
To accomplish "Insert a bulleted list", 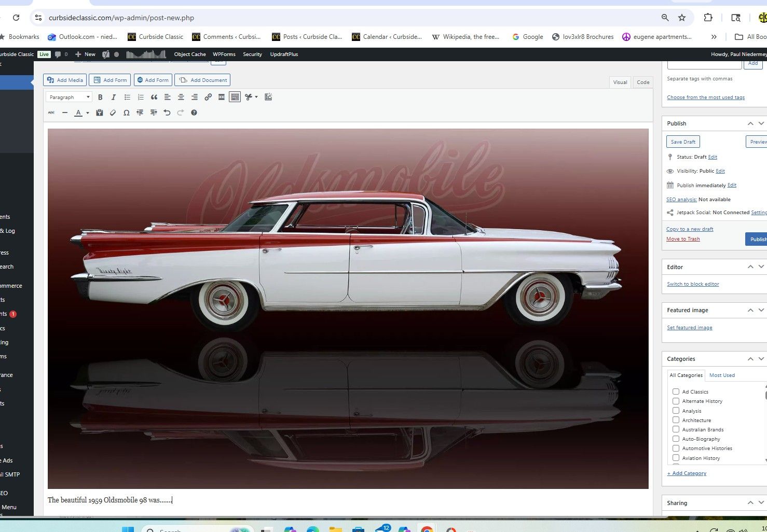I will pyautogui.click(x=127, y=97).
